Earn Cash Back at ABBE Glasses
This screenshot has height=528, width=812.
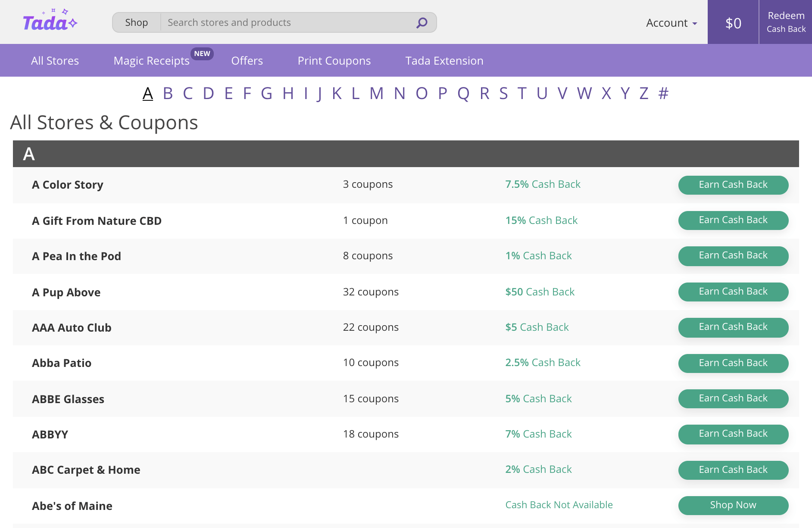pyautogui.click(x=733, y=398)
